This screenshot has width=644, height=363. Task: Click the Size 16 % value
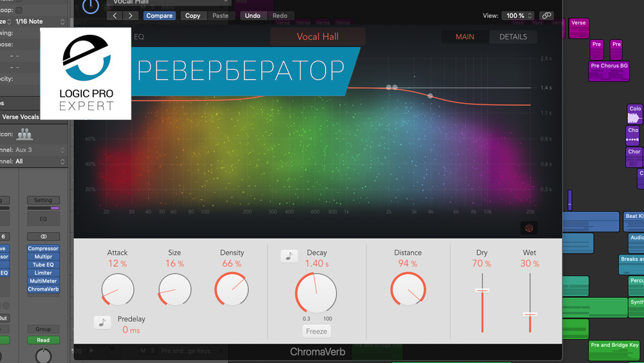tap(175, 264)
